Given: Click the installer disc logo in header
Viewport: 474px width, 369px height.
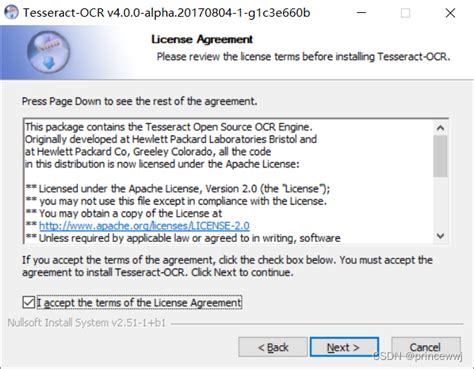Looking at the screenshot, I should [49, 52].
